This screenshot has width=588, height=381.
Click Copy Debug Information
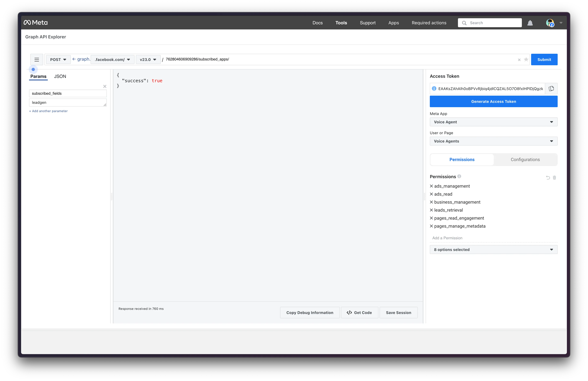click(309, 313)
